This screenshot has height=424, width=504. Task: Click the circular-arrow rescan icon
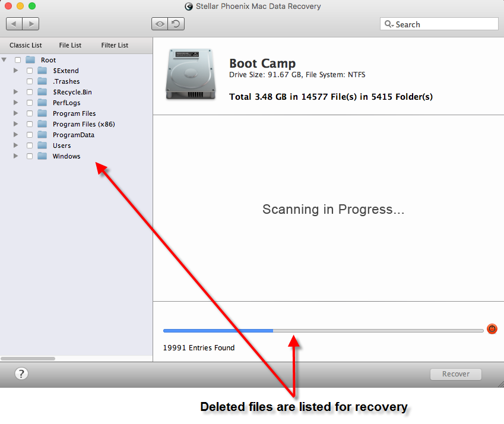(x=176, y=24)
